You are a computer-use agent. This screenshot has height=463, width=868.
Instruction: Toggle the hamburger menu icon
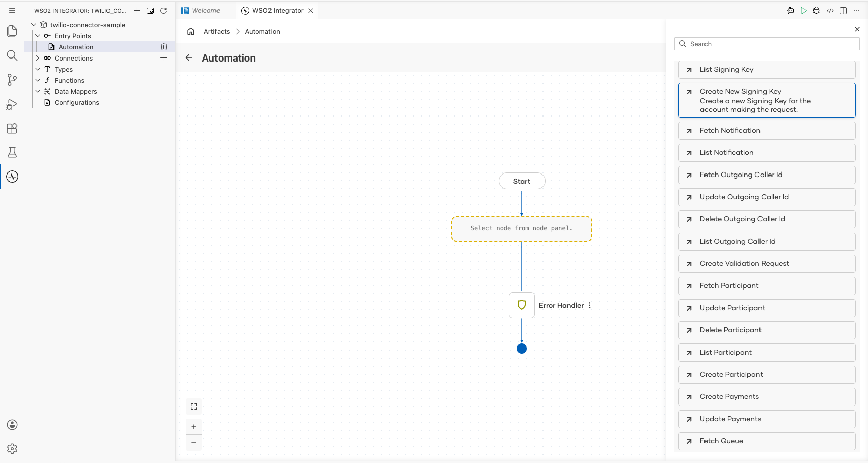click(x=12, y=10)
